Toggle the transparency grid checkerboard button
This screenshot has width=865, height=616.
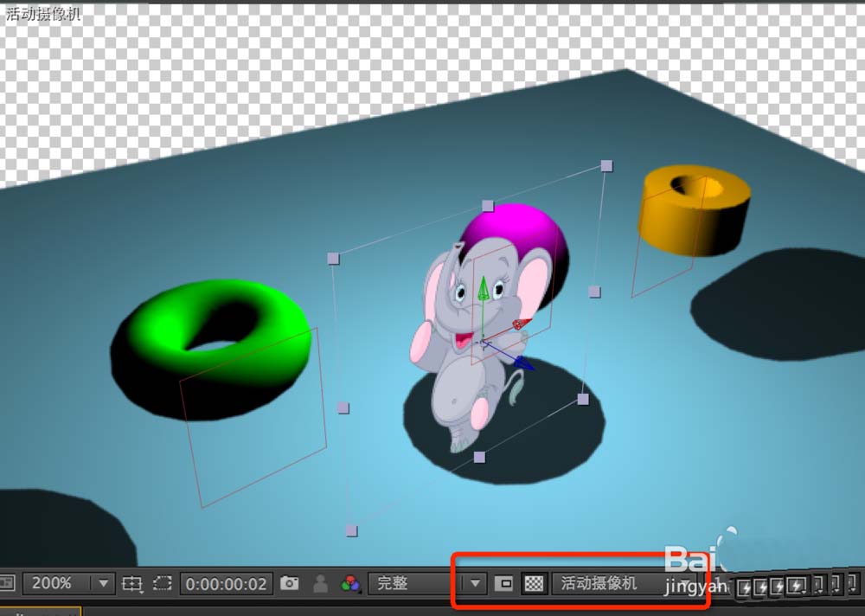click(534, 583)
